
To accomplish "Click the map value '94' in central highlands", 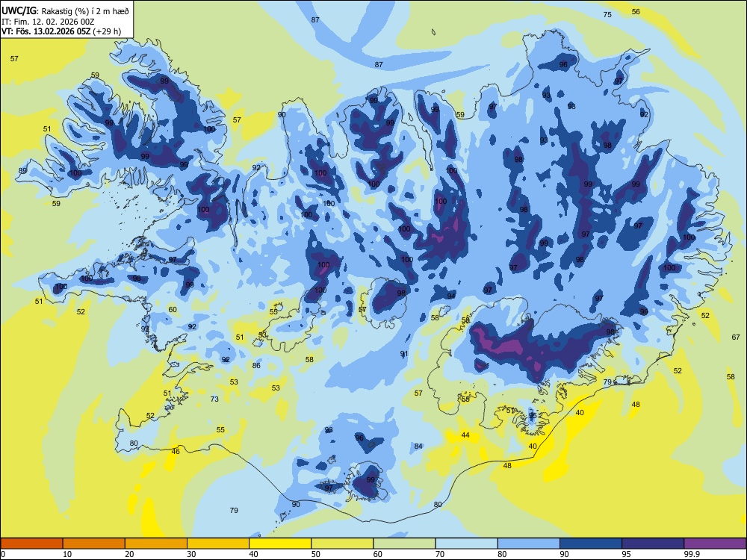I will (450, 296).
